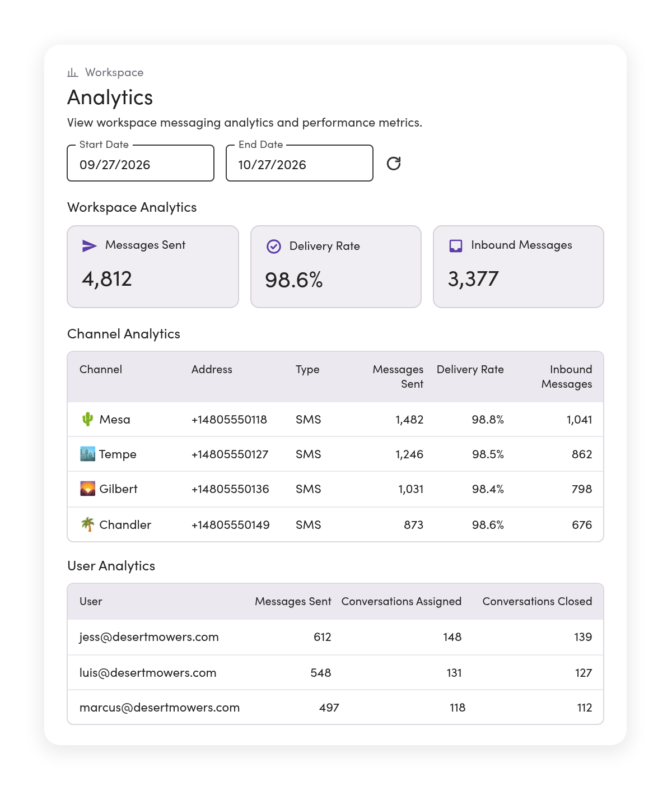
Task: Open the End Date field
Action: coord(300,163)
